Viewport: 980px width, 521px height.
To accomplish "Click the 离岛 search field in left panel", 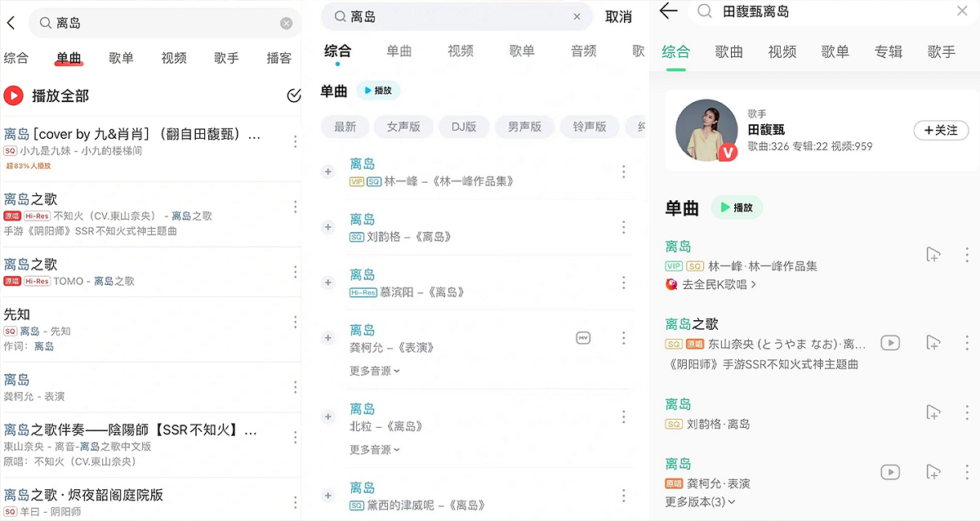I will click(164, 24).
